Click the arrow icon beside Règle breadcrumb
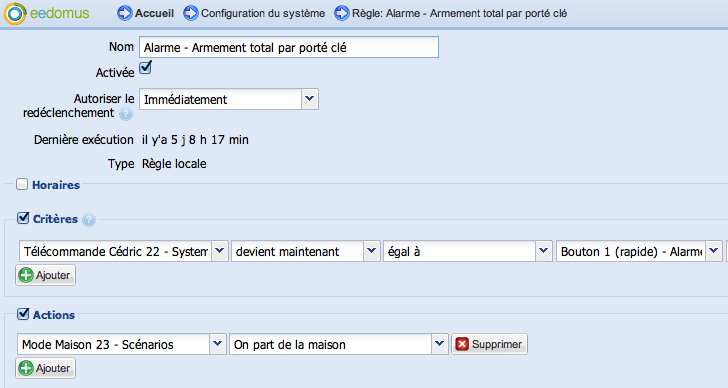Viewport: 728px width, 388px height. tap(342, 13)
